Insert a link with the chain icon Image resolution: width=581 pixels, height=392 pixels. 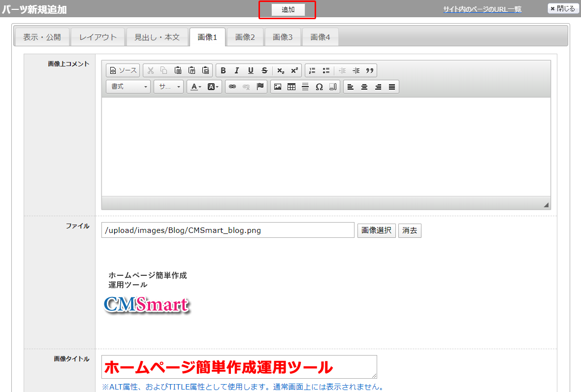tap(232, 87)
